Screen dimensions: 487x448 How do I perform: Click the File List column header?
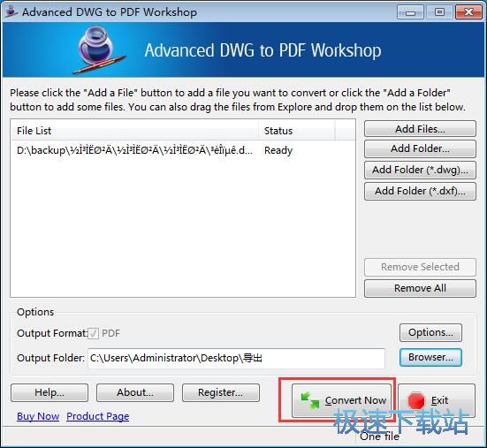134,131
